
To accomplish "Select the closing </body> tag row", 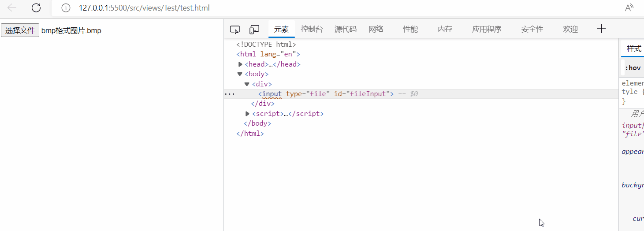I will tap(257, 123).
